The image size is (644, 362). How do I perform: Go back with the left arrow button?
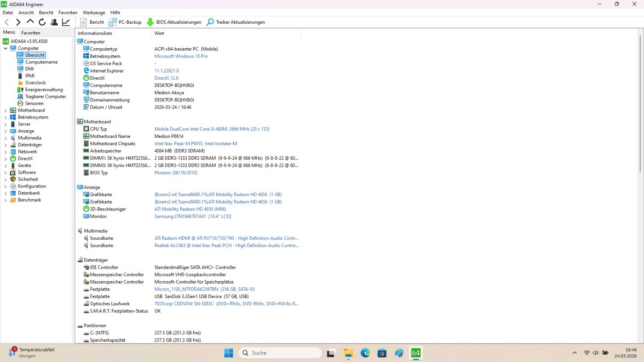point(7,22)
